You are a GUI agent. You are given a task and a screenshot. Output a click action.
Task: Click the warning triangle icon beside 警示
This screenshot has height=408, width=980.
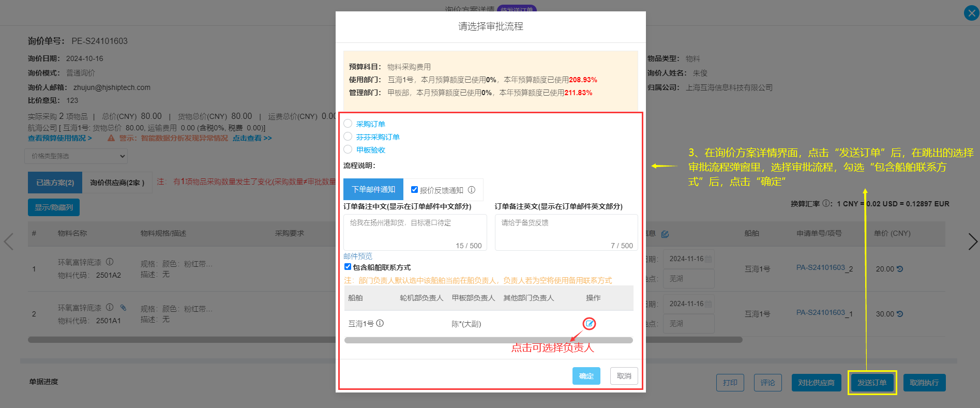tap(111, 138)
